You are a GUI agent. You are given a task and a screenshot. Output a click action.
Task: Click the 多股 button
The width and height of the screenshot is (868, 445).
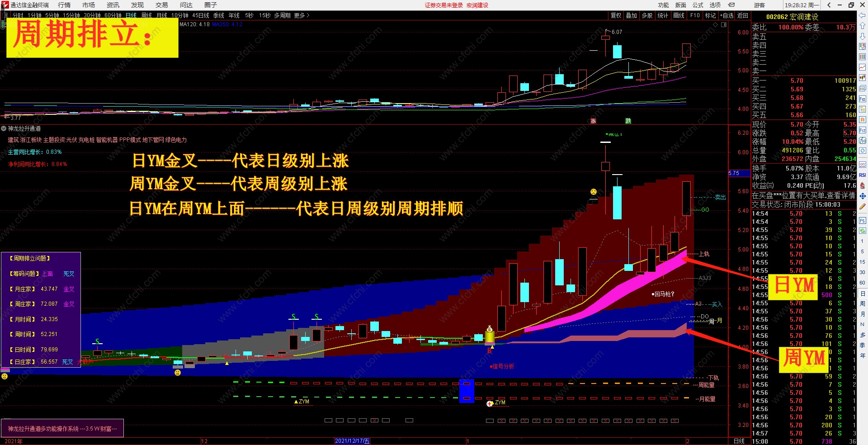pyautogui.click(x=647, y=15)
